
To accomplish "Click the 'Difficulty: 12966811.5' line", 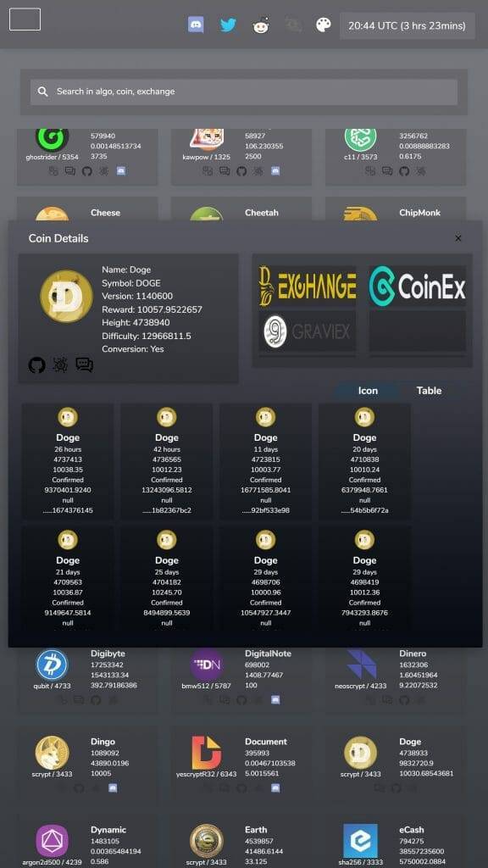I will [147, 336].
